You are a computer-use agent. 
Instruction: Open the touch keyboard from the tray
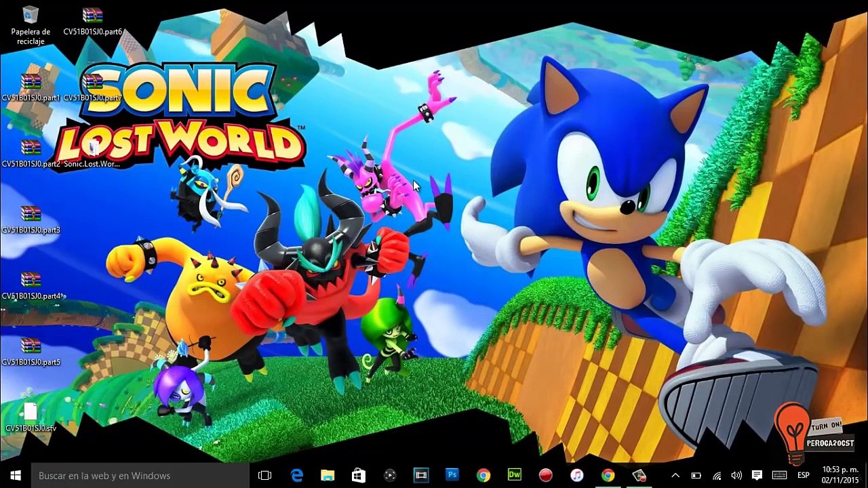click(779, 475)
